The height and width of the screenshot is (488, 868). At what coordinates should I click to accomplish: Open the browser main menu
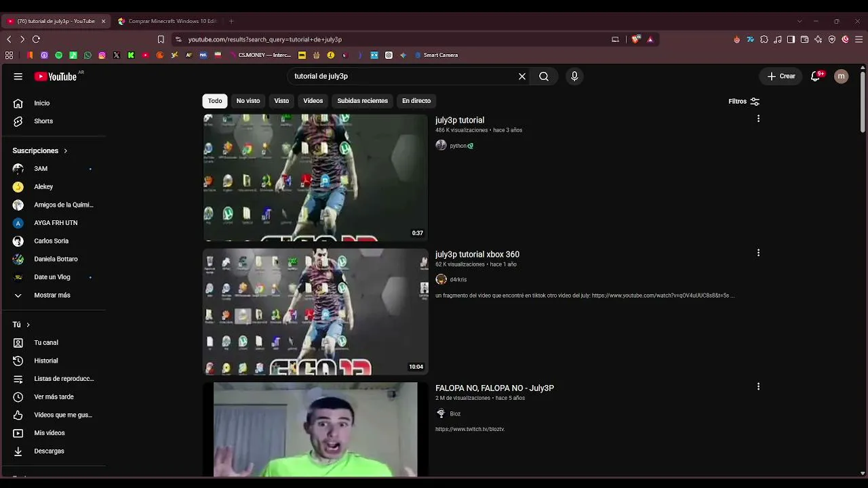point(859,39)
